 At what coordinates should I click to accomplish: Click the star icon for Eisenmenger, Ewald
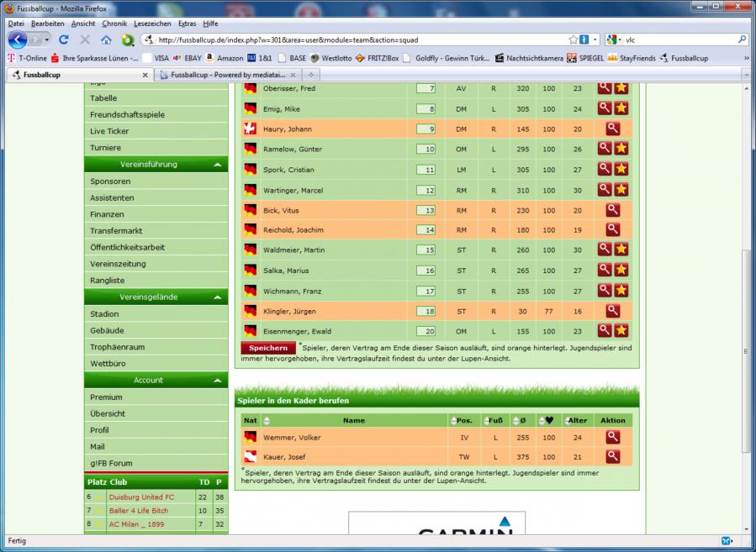621,330
